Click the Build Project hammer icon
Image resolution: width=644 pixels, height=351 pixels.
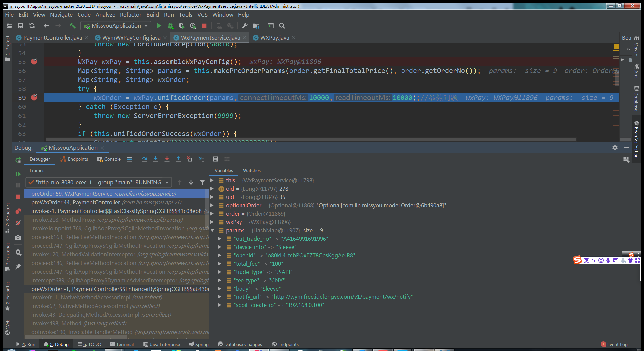(72, 26)
